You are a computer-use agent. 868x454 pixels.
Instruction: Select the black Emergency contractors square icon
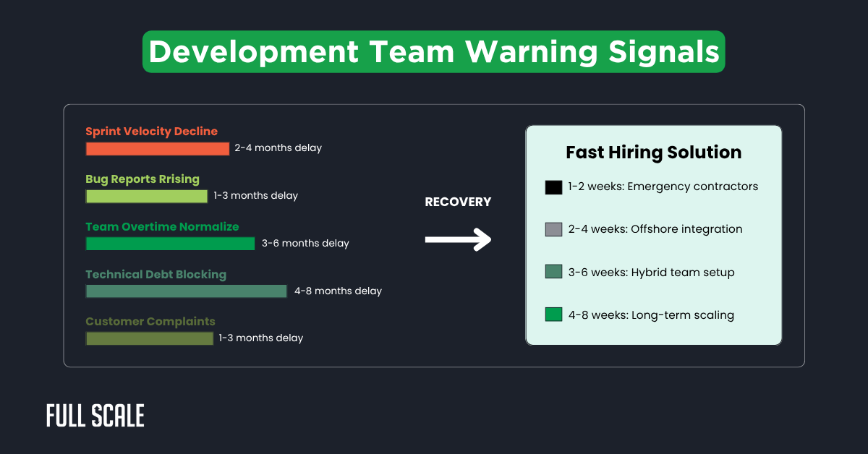[553, 187]
